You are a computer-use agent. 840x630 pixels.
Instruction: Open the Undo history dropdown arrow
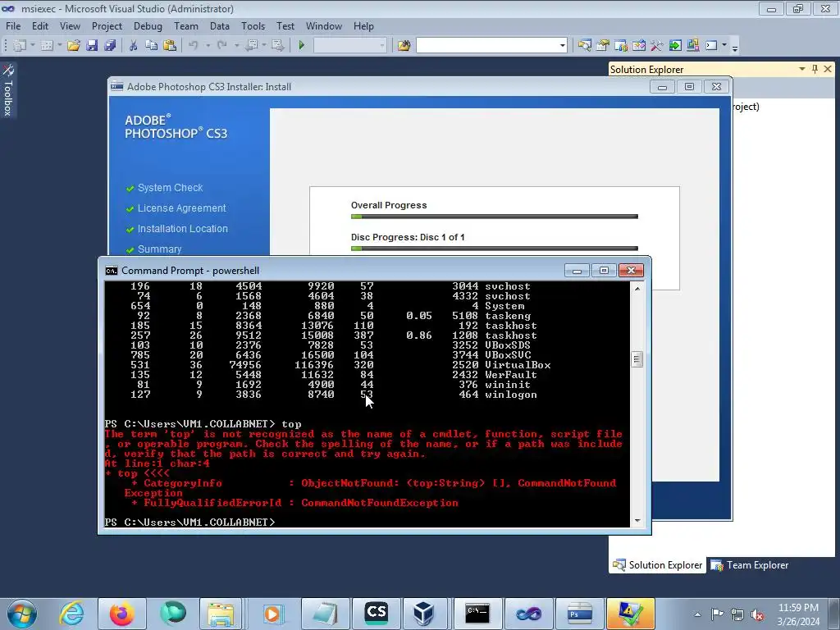click(x=208, y=46)
